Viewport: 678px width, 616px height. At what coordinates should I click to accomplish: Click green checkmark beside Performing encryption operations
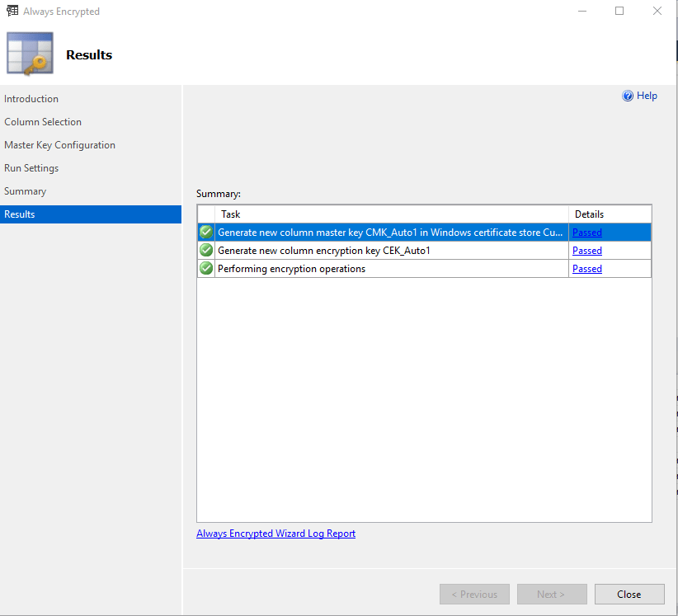click(206, 269)
